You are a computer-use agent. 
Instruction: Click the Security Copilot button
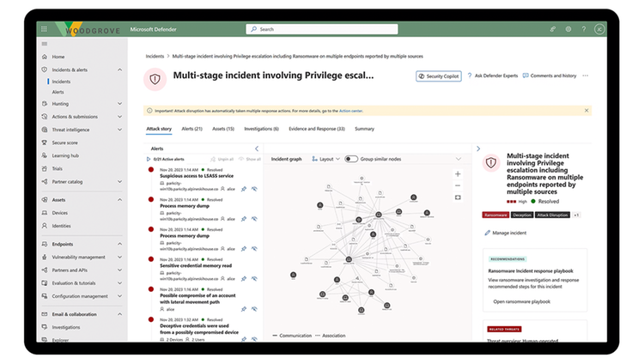tap(439, 76)
